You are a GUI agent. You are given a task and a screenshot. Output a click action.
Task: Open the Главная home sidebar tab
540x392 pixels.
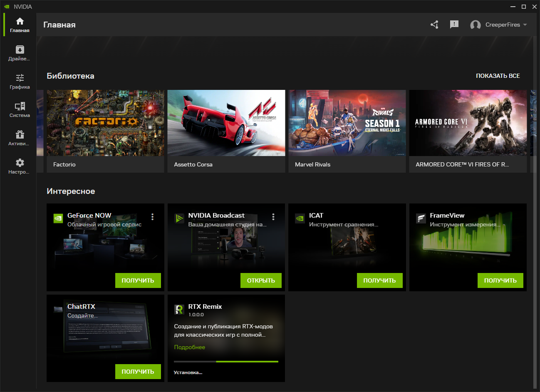tap(20, 25)
